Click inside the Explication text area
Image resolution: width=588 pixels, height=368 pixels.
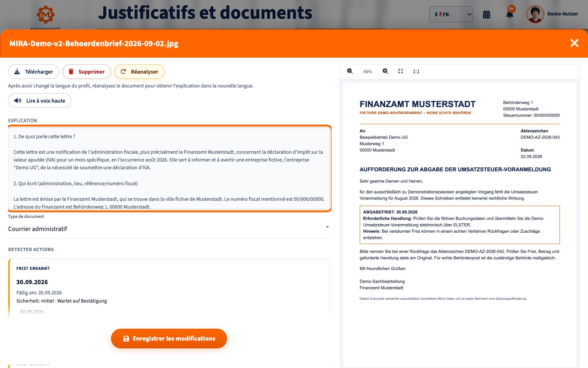[x=169, y=168]
